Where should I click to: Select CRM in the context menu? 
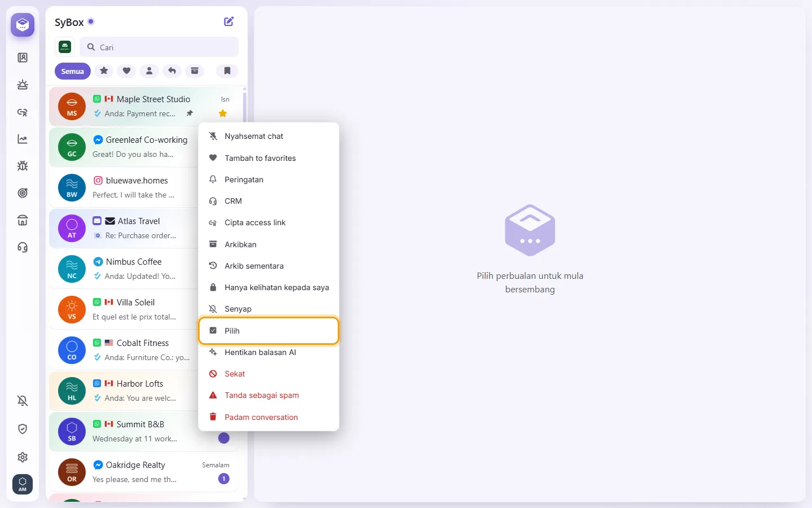click(x=269, y=201)
